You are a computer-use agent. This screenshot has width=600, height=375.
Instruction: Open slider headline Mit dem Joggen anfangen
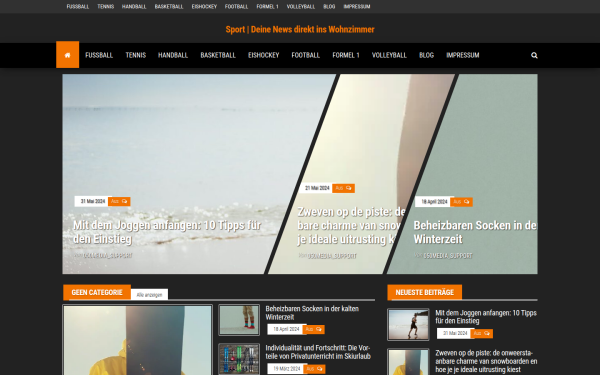pos(167,232)
